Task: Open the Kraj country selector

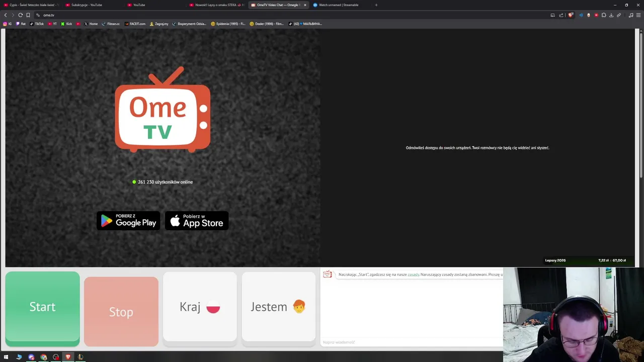Action: click(x=200, y=307)
